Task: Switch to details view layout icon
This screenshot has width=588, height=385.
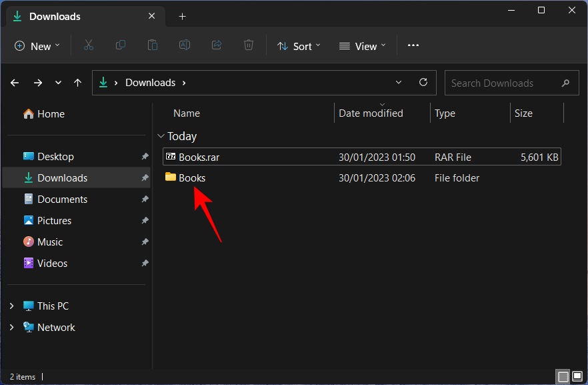Action: (563, 377)
